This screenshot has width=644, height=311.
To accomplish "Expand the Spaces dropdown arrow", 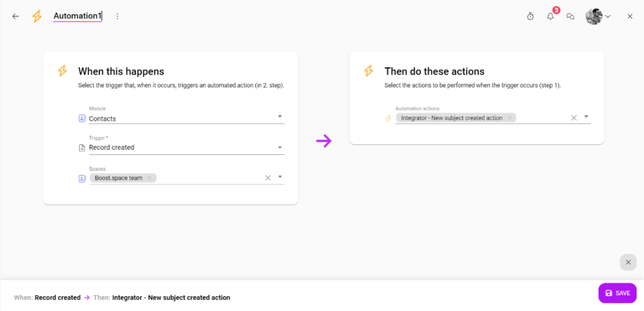I will pos(280,177).
